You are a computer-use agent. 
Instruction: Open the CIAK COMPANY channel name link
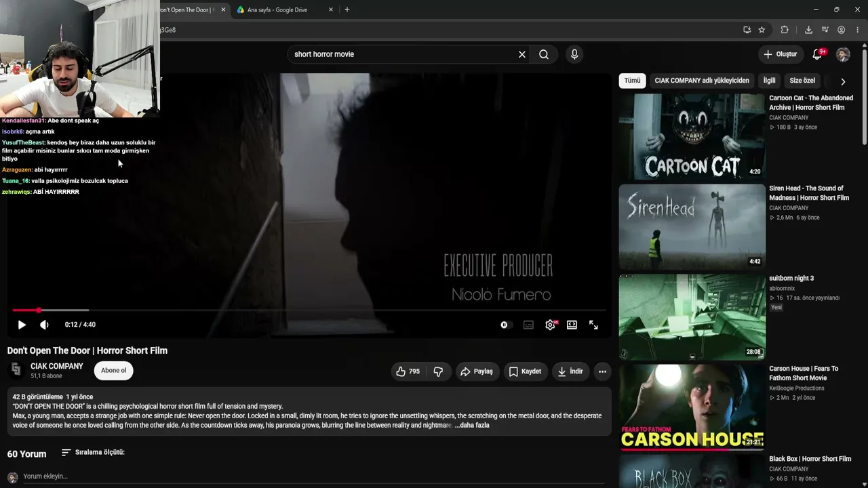pyautogui.click(x=57, y=366)
